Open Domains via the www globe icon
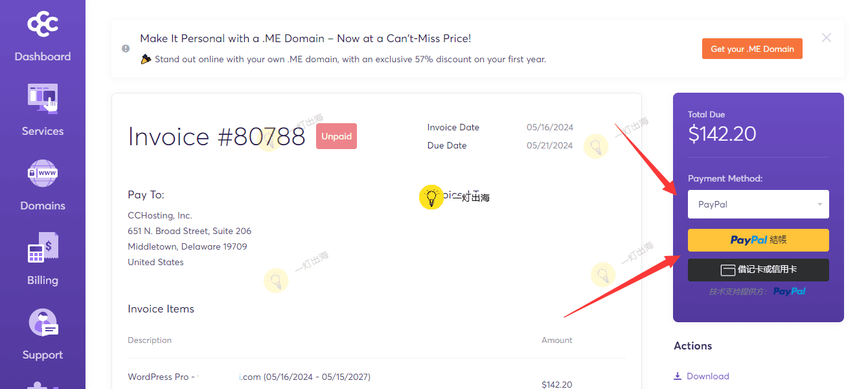868x389 pixels. [x=43, y=173]
